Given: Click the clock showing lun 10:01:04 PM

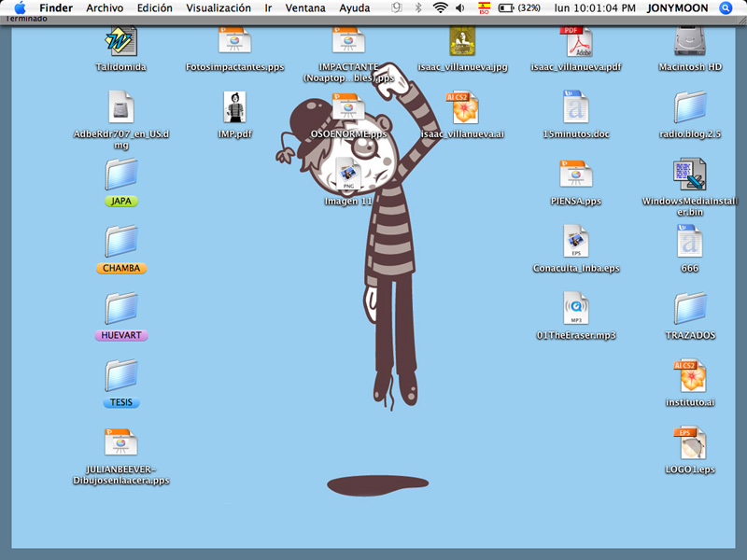Looking at the screenshot, I should tap(595, 8).
